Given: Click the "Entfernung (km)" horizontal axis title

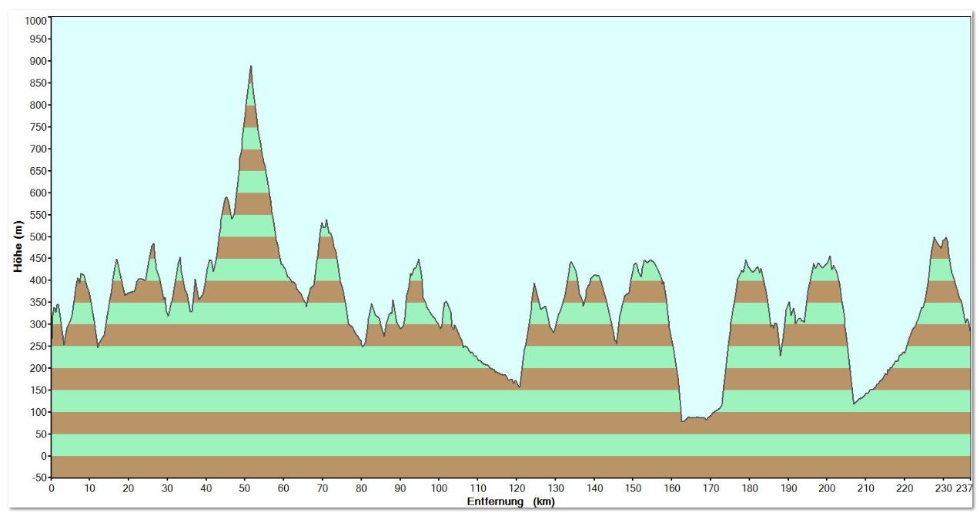Looking at the screenshot, I should pos(510,501).
